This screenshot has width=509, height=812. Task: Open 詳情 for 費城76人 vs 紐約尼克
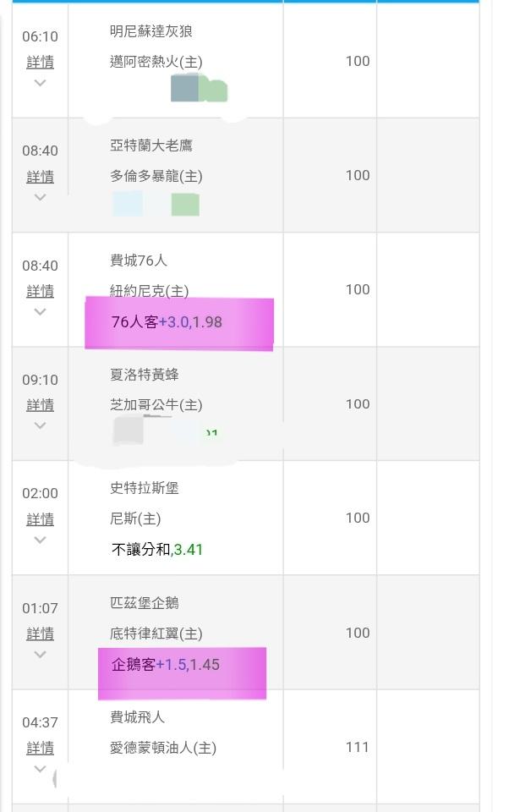40,291
